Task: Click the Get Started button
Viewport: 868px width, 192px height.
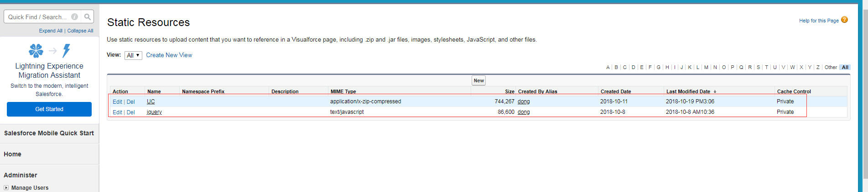Action: [49, 109]
